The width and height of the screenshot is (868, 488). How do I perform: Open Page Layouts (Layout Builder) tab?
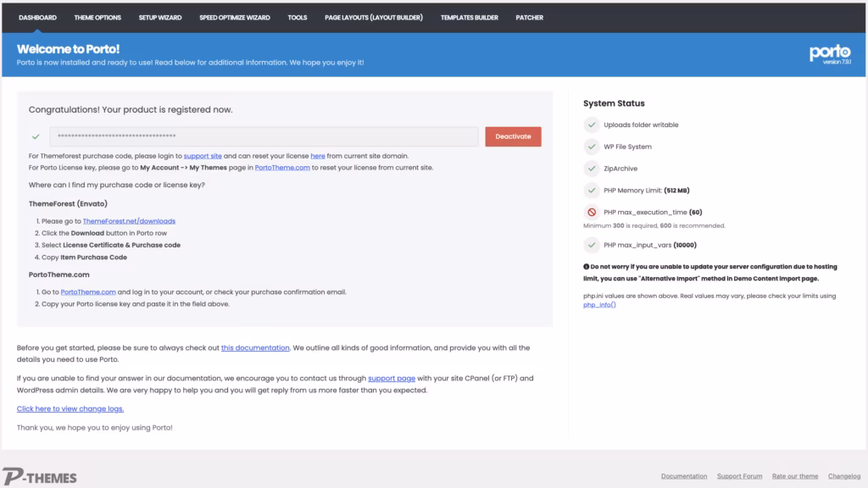pyautogui.click(x=374, y=18)
